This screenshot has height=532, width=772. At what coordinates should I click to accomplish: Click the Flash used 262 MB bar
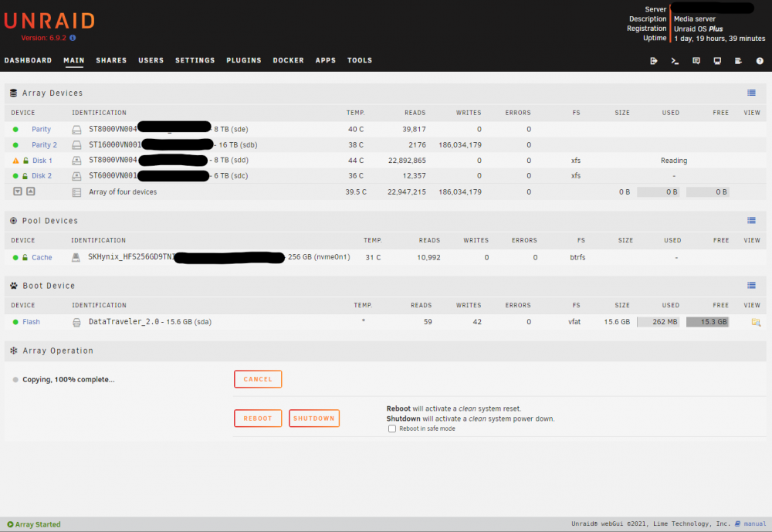click(659, 322)
